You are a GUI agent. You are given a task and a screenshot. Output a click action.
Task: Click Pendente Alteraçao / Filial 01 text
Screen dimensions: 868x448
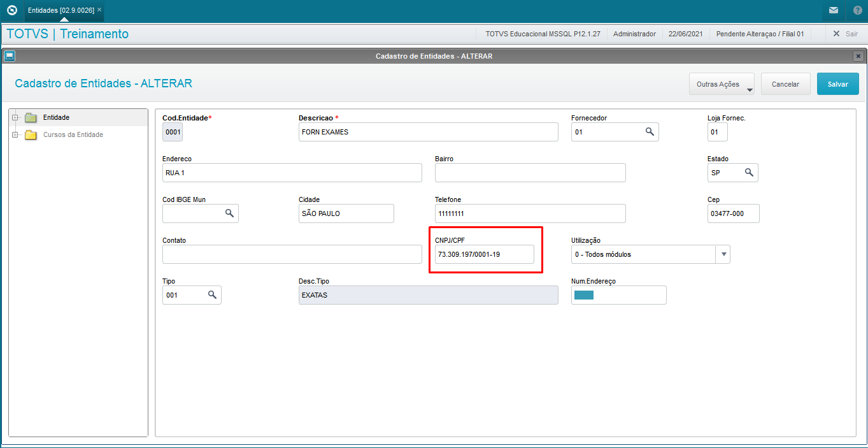(760, 34)
